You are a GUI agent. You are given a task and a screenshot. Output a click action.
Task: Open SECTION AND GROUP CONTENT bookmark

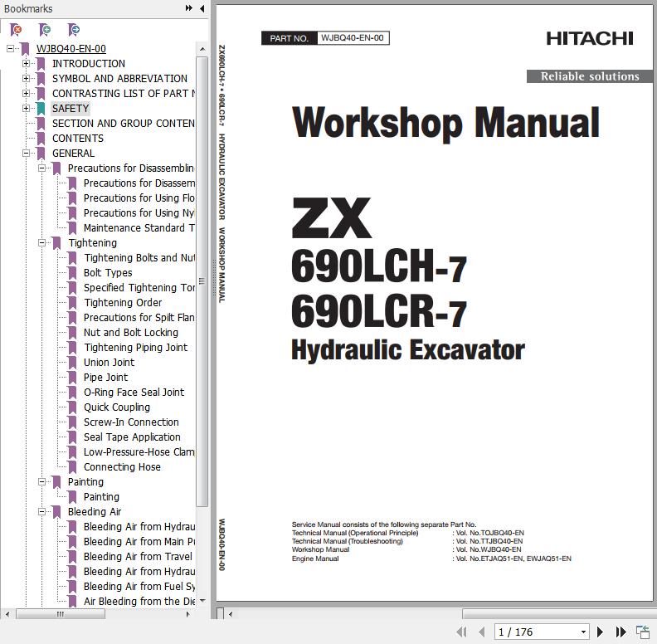click(123, 124)
